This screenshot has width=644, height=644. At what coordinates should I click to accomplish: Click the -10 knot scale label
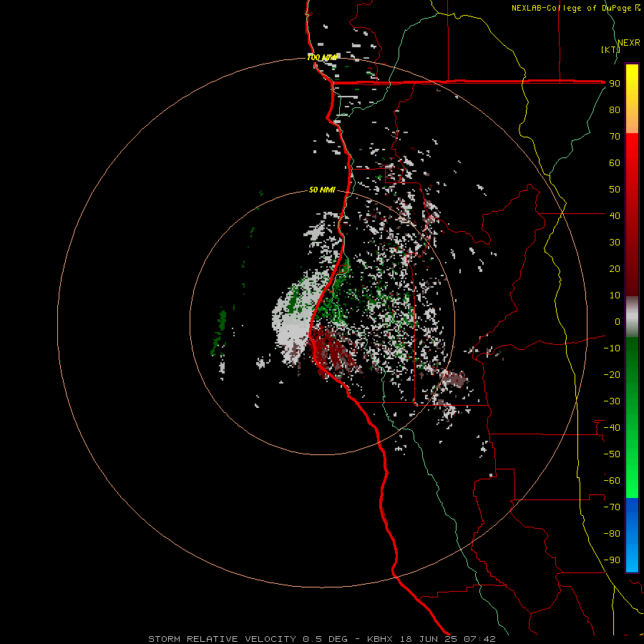tap(612, 348)
